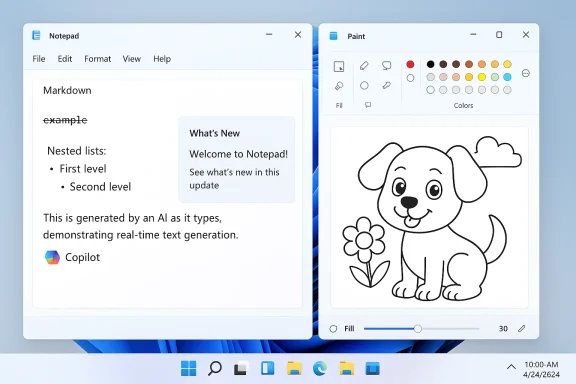Click the circle icon beside the Fill label
The width and height of the screenshot is (576, 384).
[x=333, y=329]
